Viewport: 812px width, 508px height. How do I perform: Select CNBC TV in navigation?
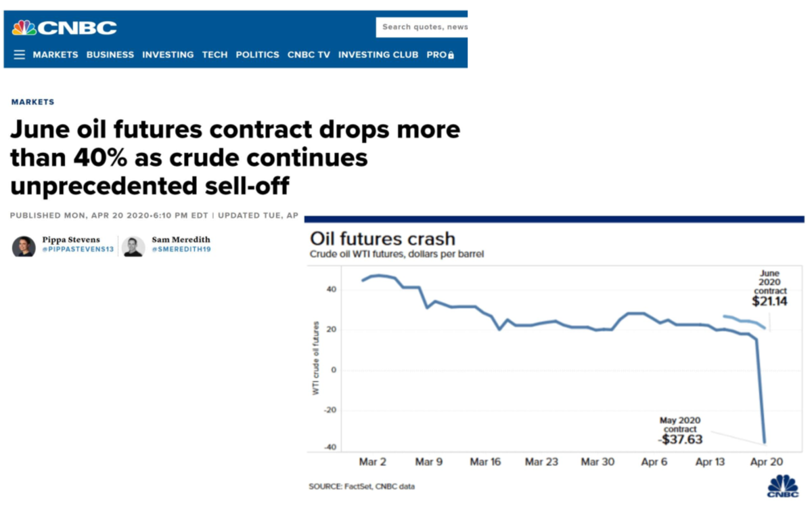click(x=309, y=55)
